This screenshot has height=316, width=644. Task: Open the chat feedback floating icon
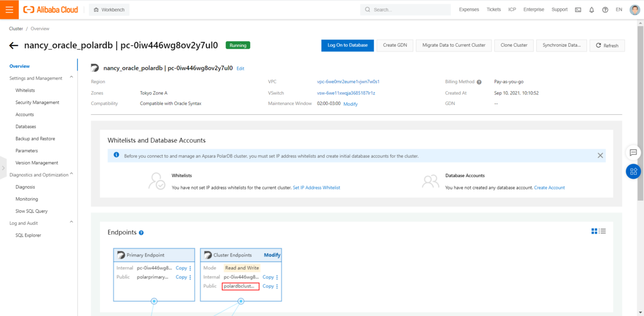pyautogui.click(x=633, y=153)
